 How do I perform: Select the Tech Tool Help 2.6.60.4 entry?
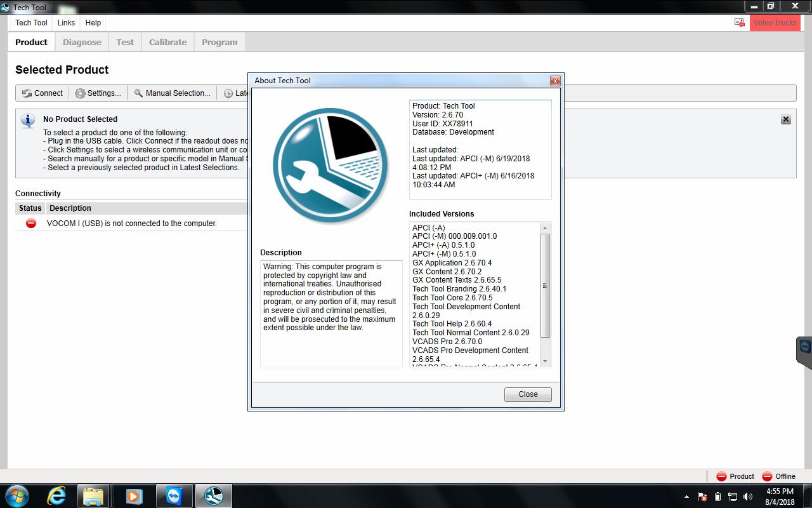tap(452, 324)
